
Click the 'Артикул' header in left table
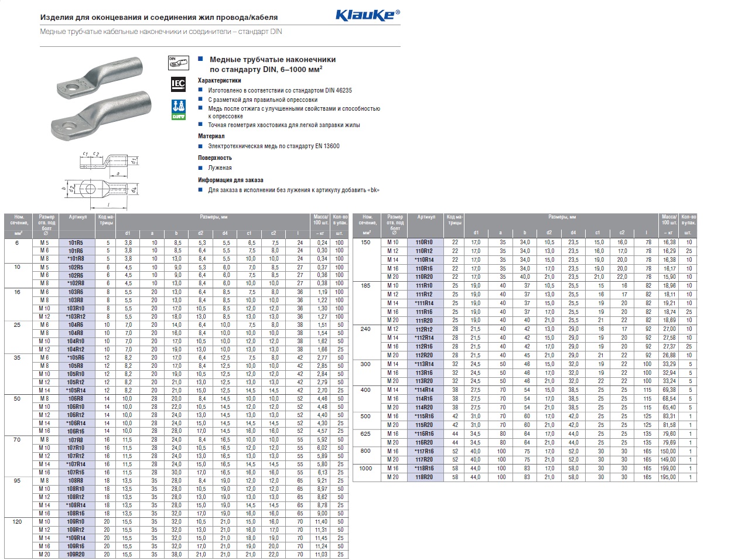click(x=77, y=217)
